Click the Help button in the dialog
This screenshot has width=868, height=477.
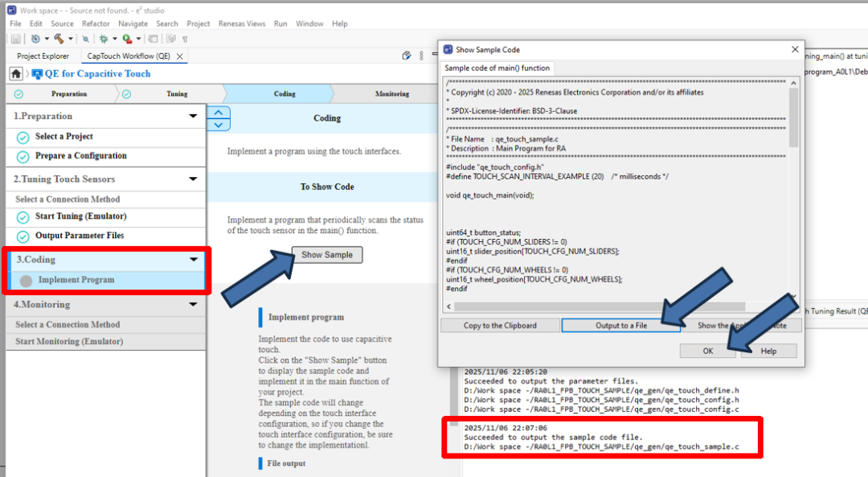[768, 351]
